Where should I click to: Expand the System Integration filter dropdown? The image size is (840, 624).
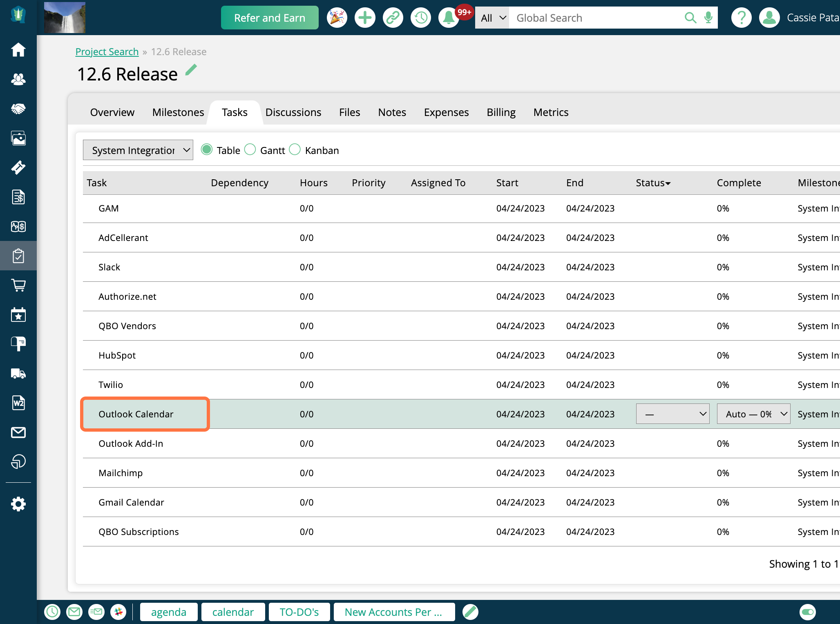click(x=139, y=150)
